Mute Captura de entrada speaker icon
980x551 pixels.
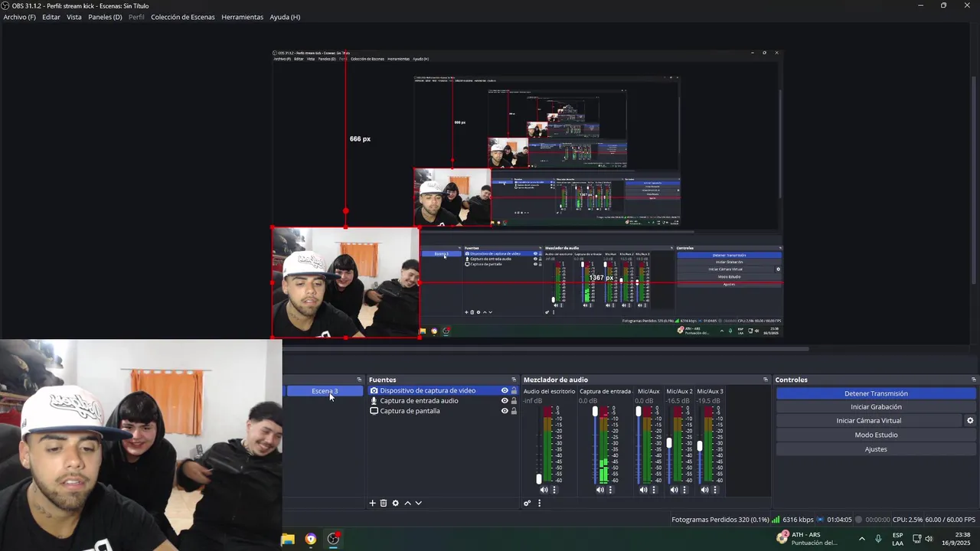pos(600,490)
